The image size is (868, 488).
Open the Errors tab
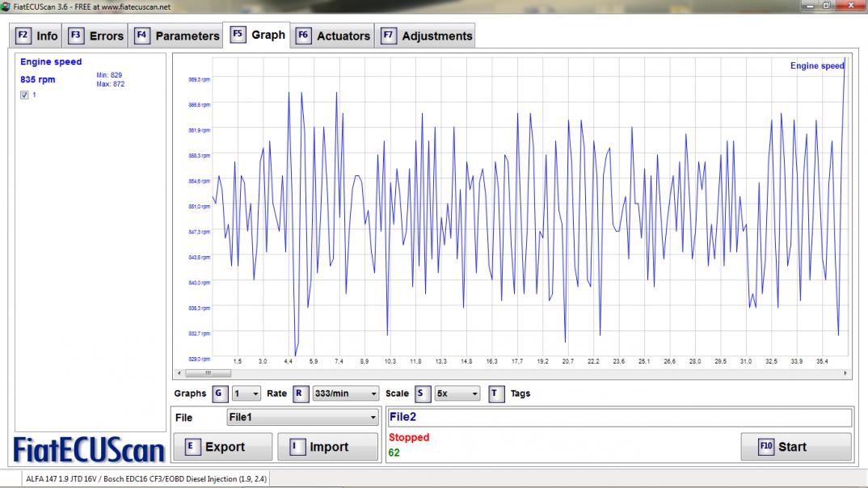(96, 36)
